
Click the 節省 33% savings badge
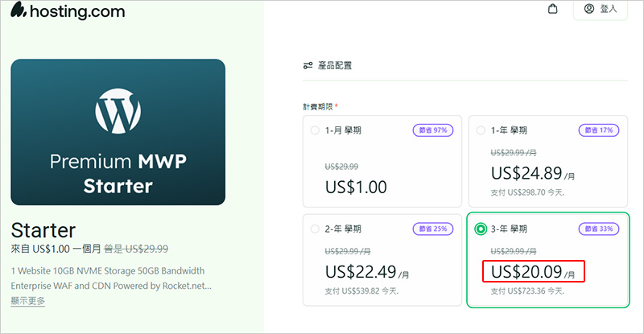pos(599,229)
